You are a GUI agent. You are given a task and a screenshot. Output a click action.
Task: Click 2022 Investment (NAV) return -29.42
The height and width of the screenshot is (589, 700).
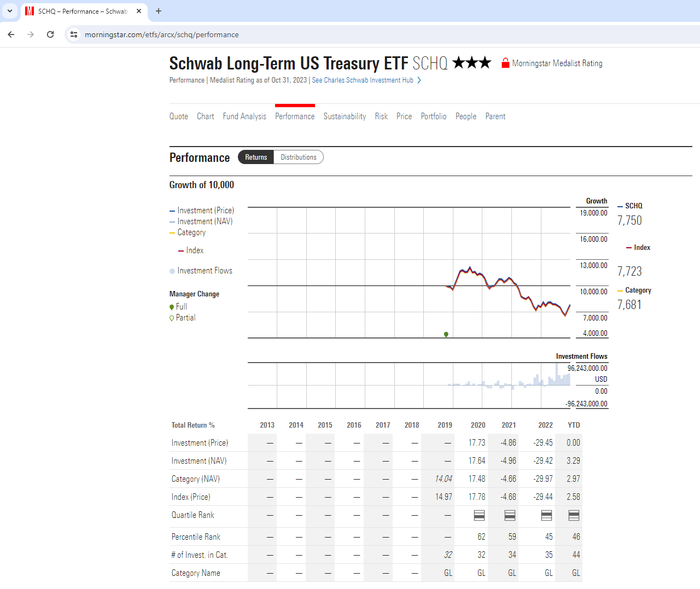[543, 461]
